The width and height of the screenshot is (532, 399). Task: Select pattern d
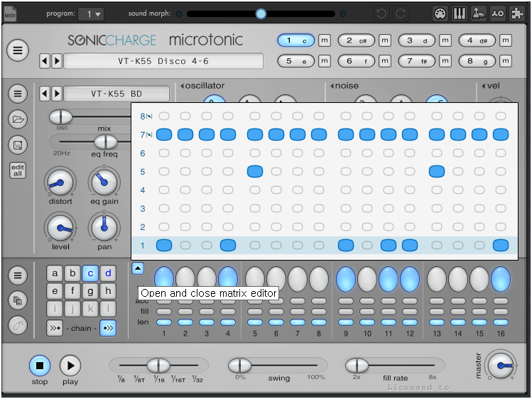[x=108, y=273]
